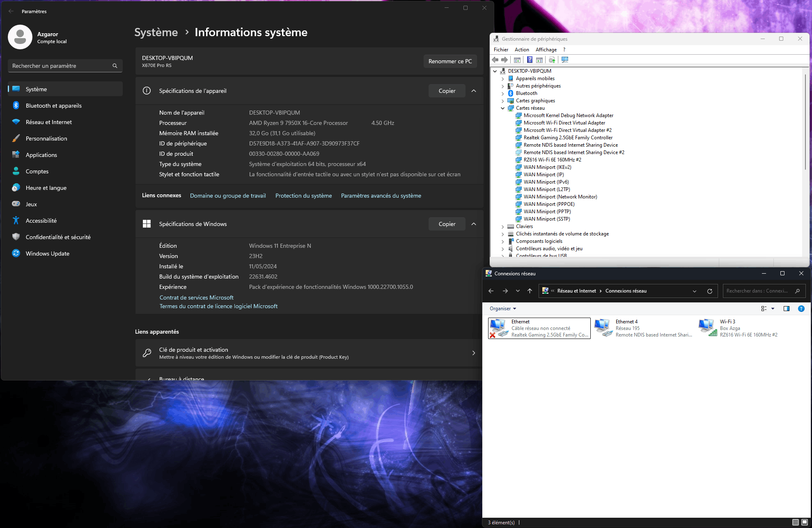Collapse the DESKTOP-VBIPQUM root node in Device Manager
The image size is (812, 528).
pyautogui.click(x=495, y=71)
